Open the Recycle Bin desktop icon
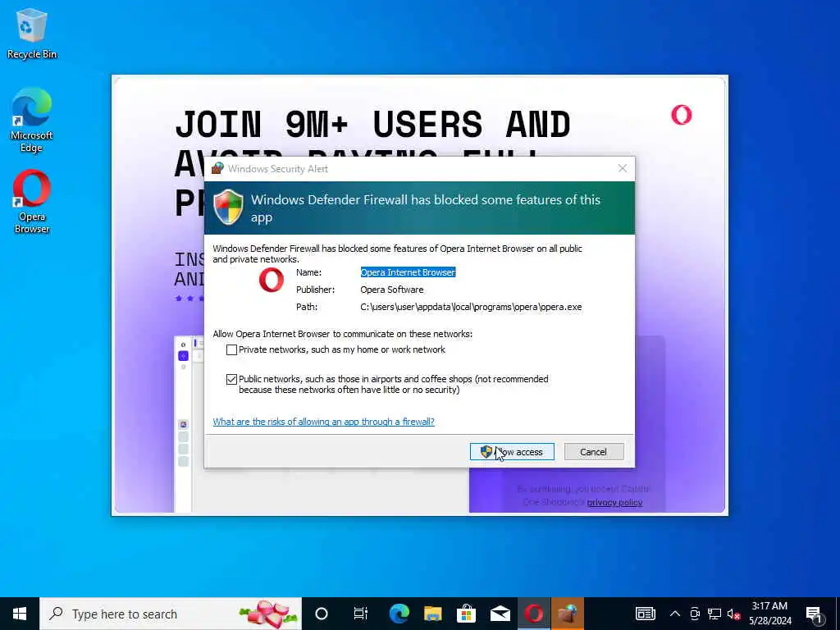The width and height of the screenshot is (840, 630). click(32, 33)
